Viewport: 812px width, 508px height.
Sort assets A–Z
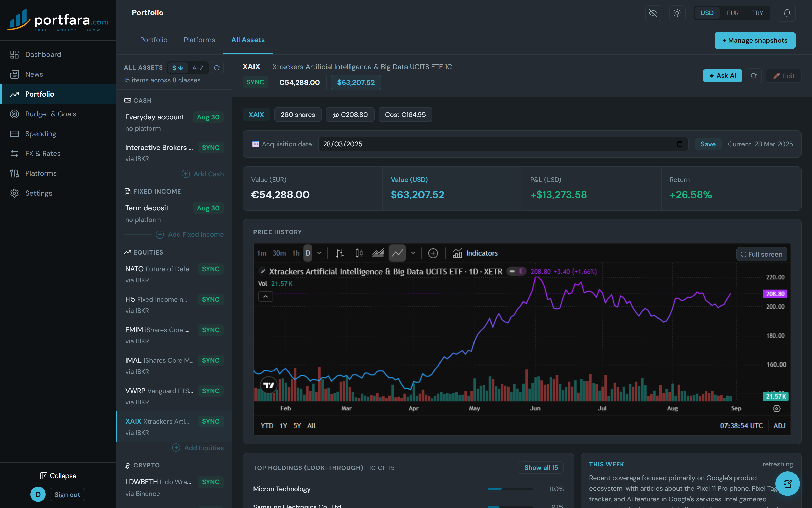198,68
